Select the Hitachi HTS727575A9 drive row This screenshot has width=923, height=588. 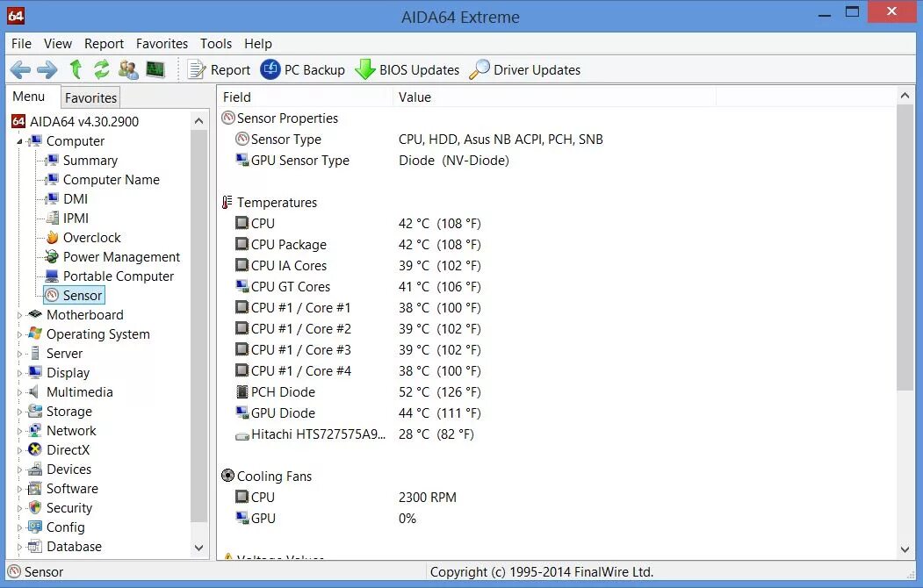tap(355, 434)
